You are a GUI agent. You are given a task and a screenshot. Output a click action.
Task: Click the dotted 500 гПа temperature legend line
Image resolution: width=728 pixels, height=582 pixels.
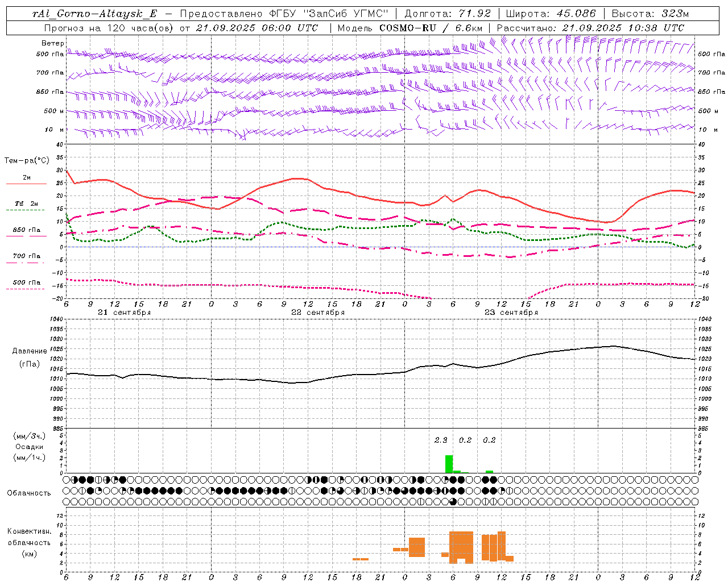25,289
